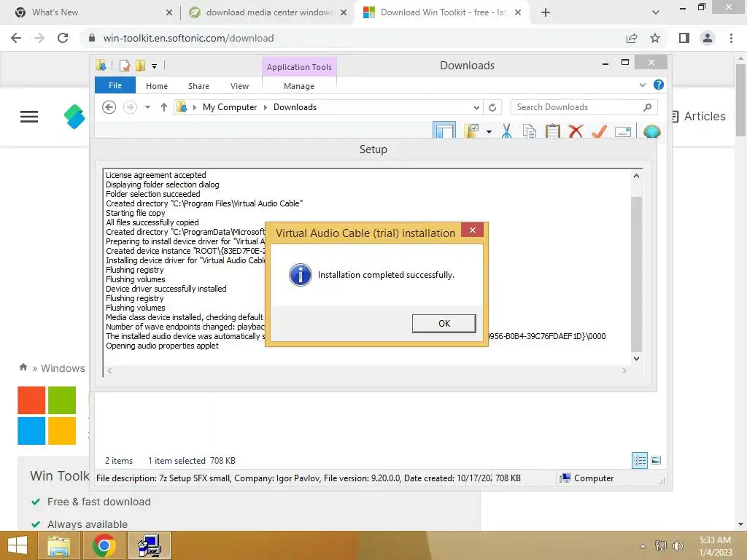
Task: Click the Chrome address bar URL
Action: pos(189,38)
